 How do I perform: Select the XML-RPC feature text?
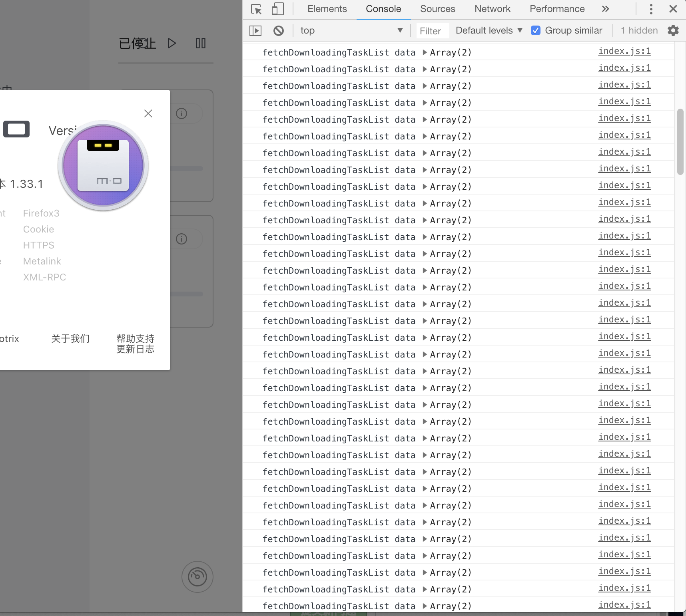coord(44,277)
